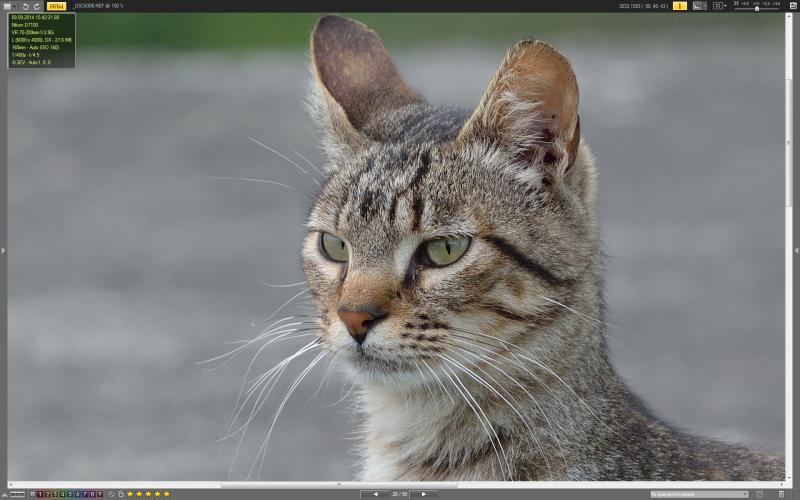Click the DSC file name title text

point(99,6)
